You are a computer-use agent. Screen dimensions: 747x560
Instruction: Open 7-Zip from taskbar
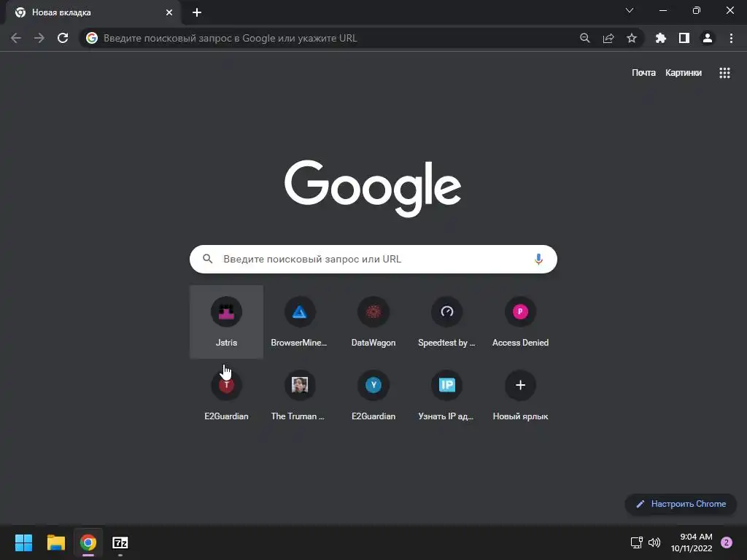pos(120,542)
